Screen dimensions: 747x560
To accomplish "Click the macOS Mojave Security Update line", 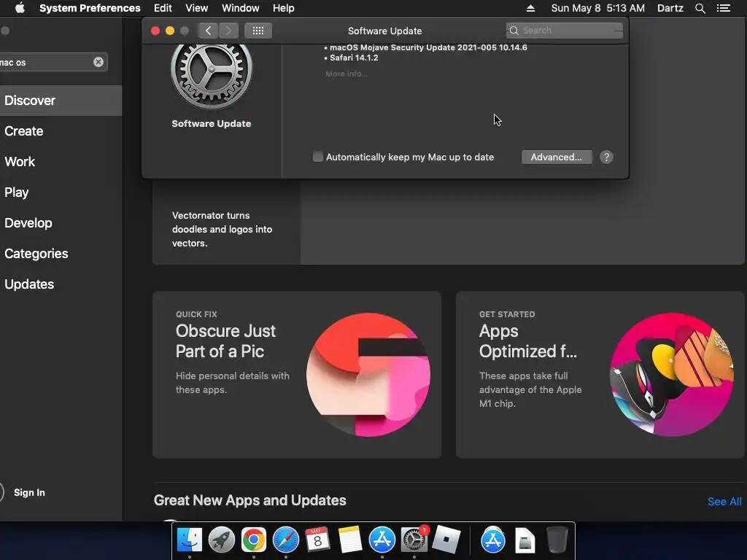I will click(x=428, y=47).
